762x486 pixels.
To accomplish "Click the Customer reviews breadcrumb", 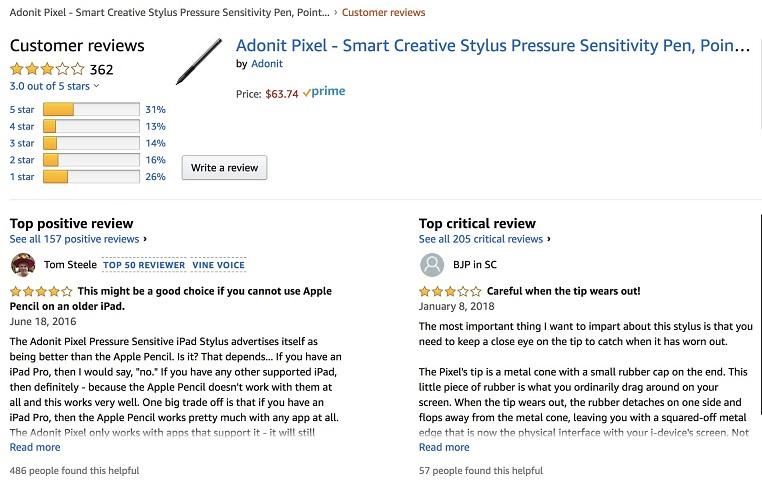I will tap(384, 12).
